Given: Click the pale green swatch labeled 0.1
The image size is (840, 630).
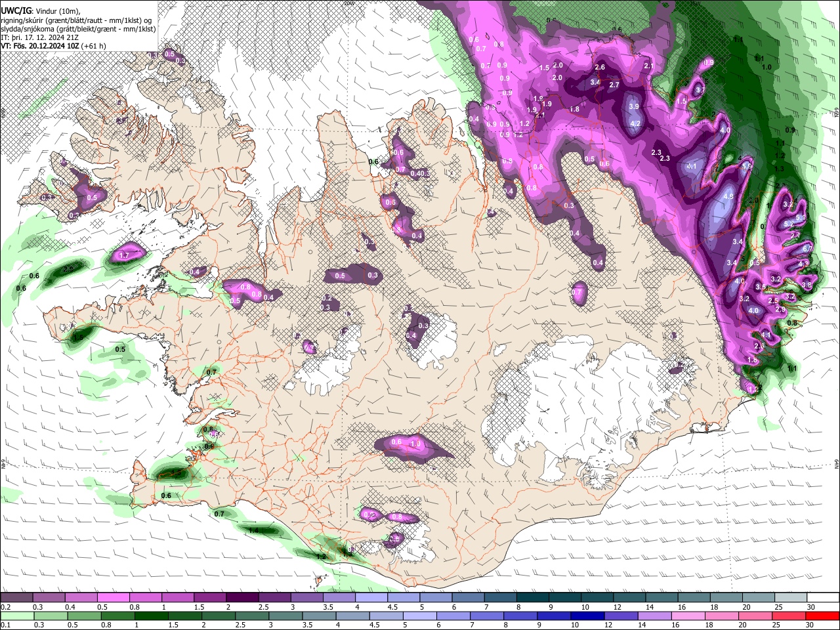Looking at the screenshot, I should pos(17,616).
